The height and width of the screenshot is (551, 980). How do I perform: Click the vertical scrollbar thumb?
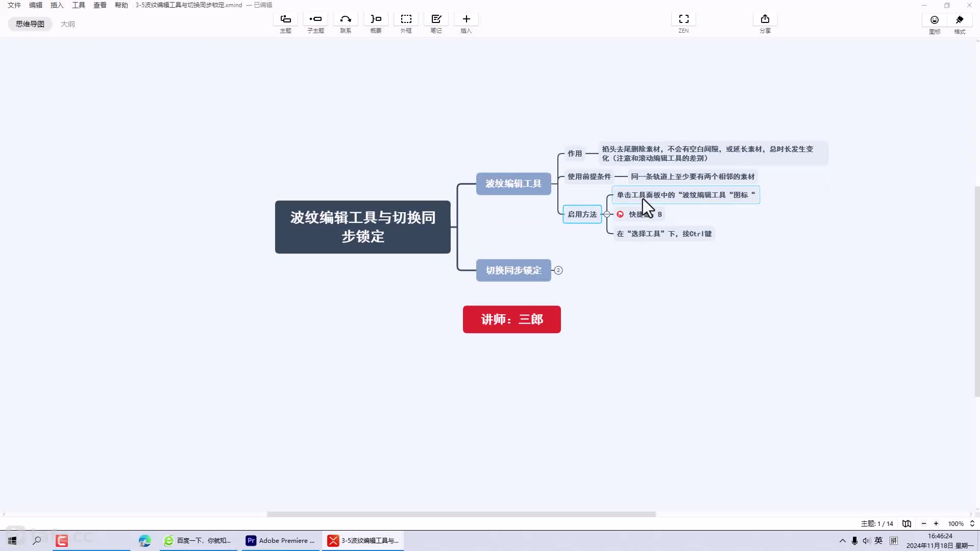click(x=977, y=291)
